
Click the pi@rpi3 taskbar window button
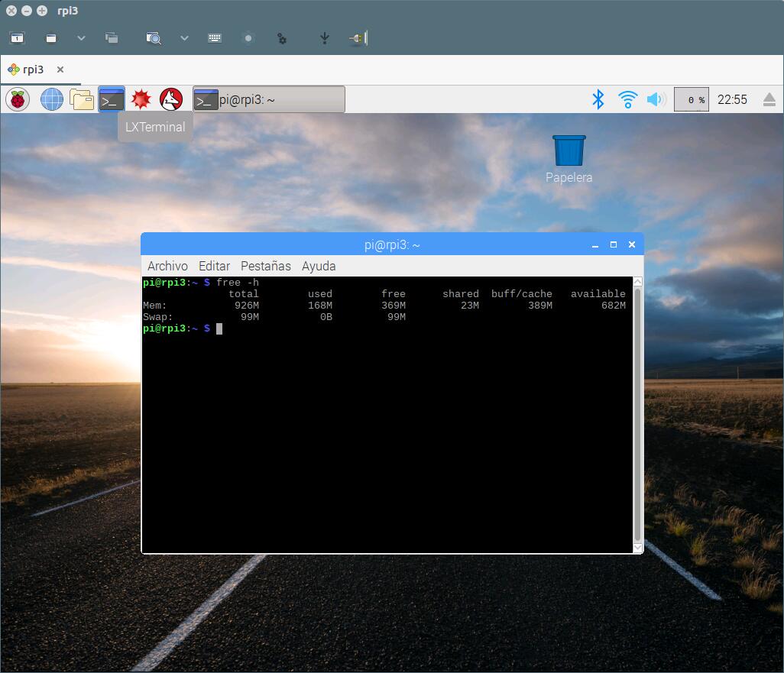pos(268,99)
